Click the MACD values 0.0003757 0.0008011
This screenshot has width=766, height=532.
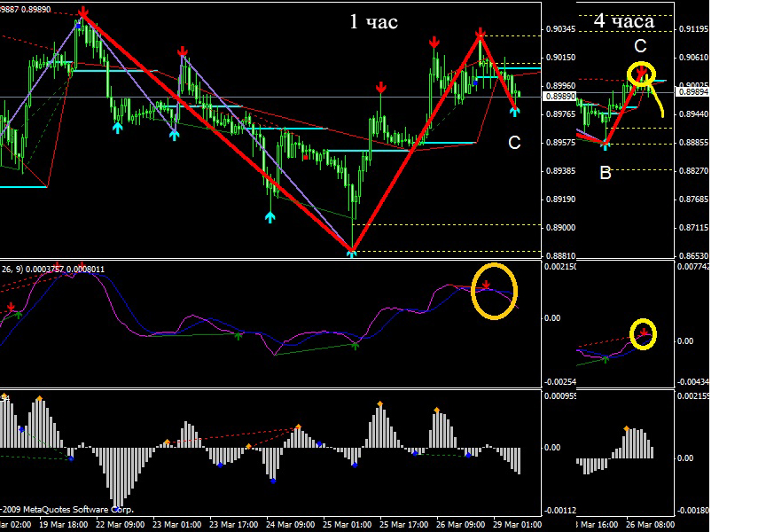pos(65,270)
